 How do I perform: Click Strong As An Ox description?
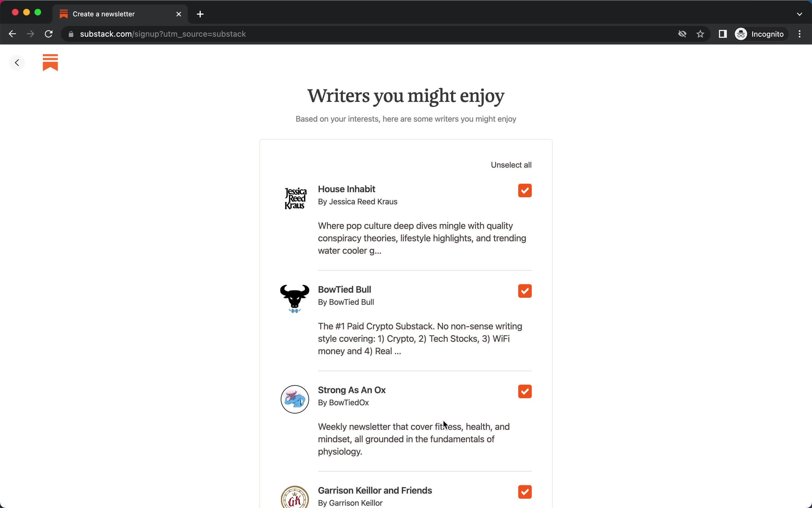(414, 439)
